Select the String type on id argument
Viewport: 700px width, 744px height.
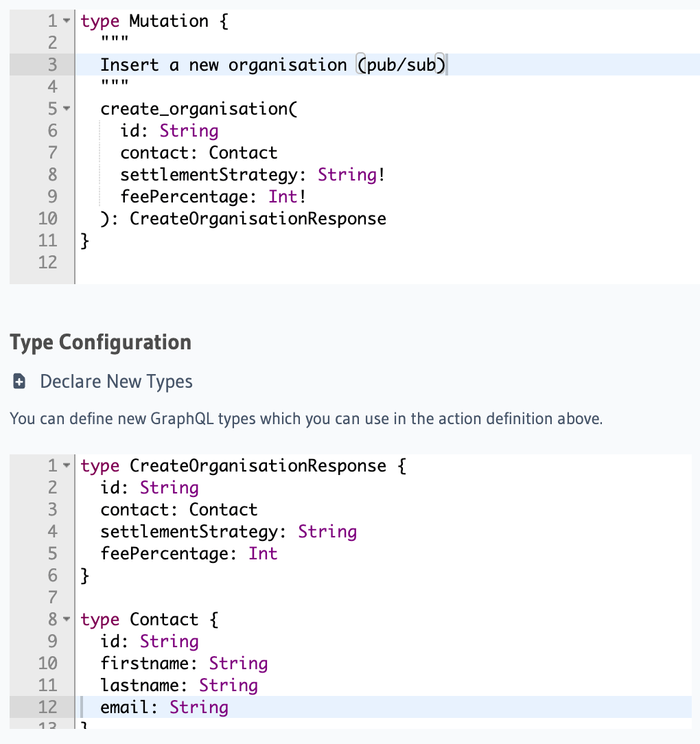(x=189, y=130)
